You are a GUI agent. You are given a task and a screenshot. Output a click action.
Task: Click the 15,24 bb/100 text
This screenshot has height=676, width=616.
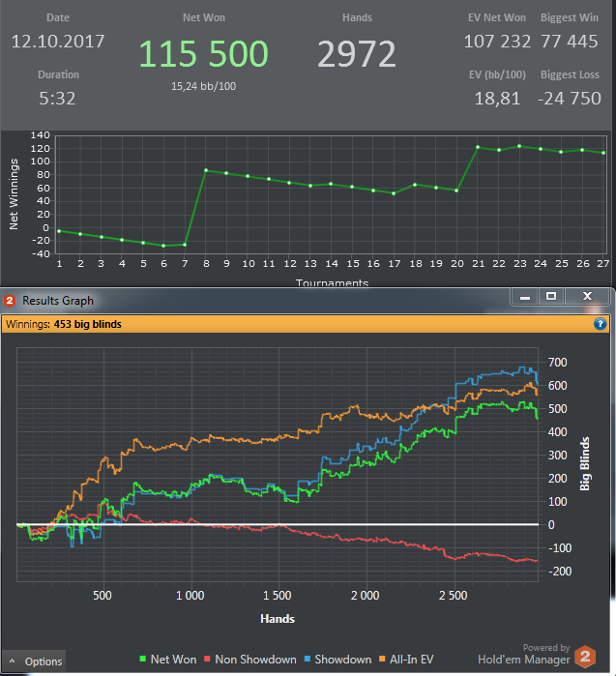point(203,86)
